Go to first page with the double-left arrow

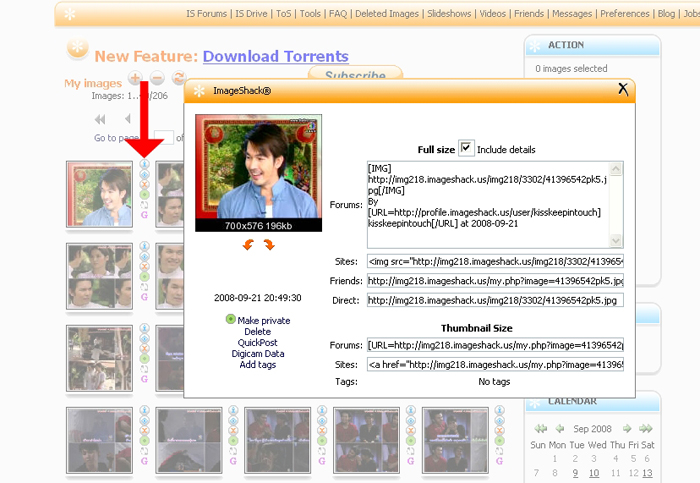(100, 119)
